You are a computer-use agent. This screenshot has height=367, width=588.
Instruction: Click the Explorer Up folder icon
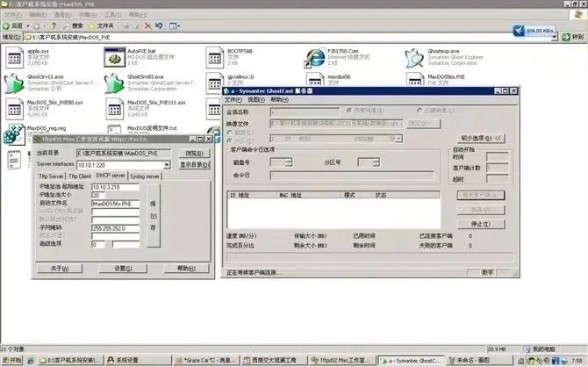coord(54,25)
